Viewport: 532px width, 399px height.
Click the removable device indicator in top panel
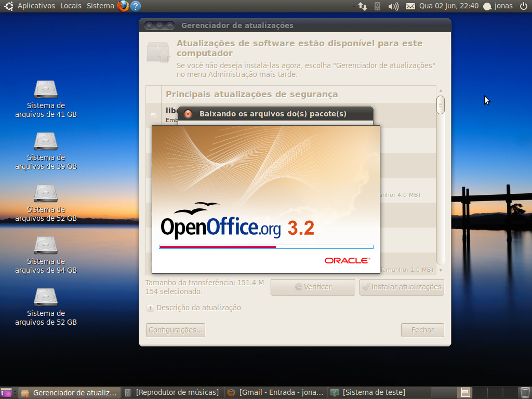(x=377, y=6)
